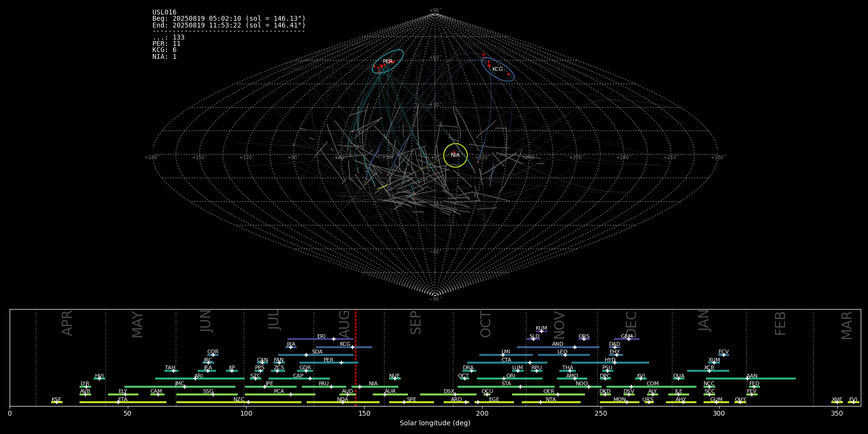Image resolution: width=868 pixels, height=434 pixels.
Task: Click the KUM shower bar in timeline
Action: pos(542,331)
